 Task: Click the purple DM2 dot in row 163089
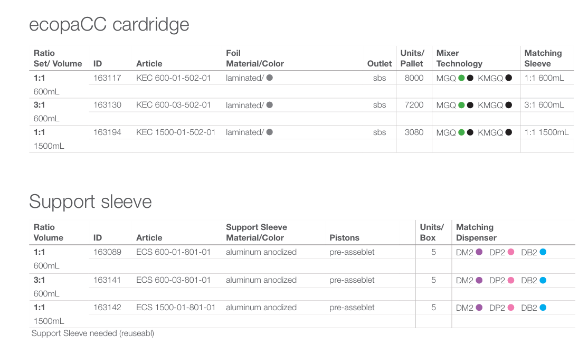point(479,252)
